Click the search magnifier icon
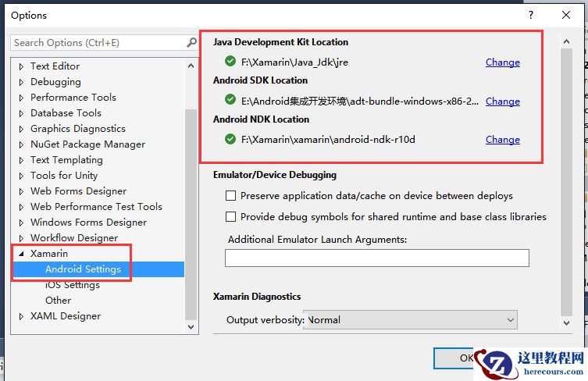This screenshot has width=588, height=381. tap(191, 42)
